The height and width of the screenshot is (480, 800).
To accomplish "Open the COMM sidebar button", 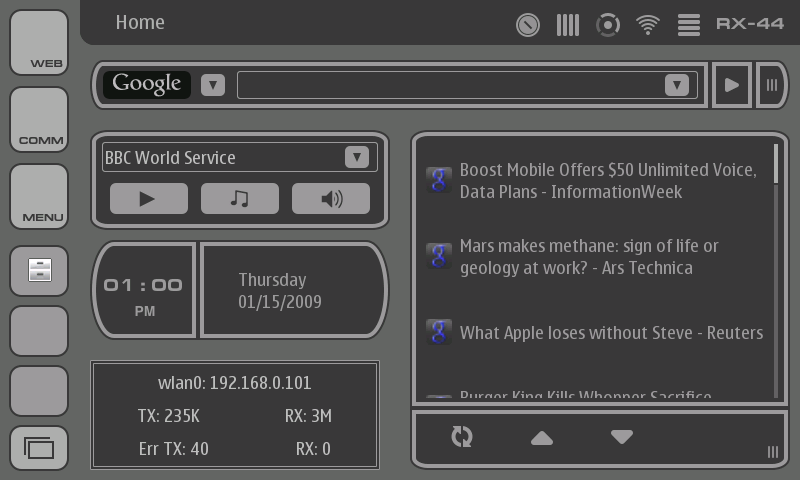I will point(39,120).
